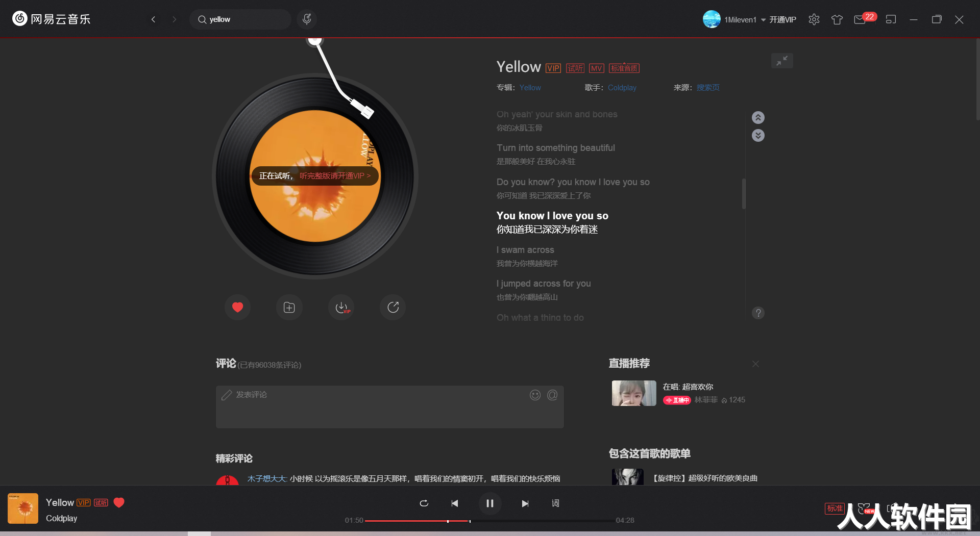Screen dimensions: 980x536
Task: Click the 标准音质 quality tag
Action: (624, 68)
